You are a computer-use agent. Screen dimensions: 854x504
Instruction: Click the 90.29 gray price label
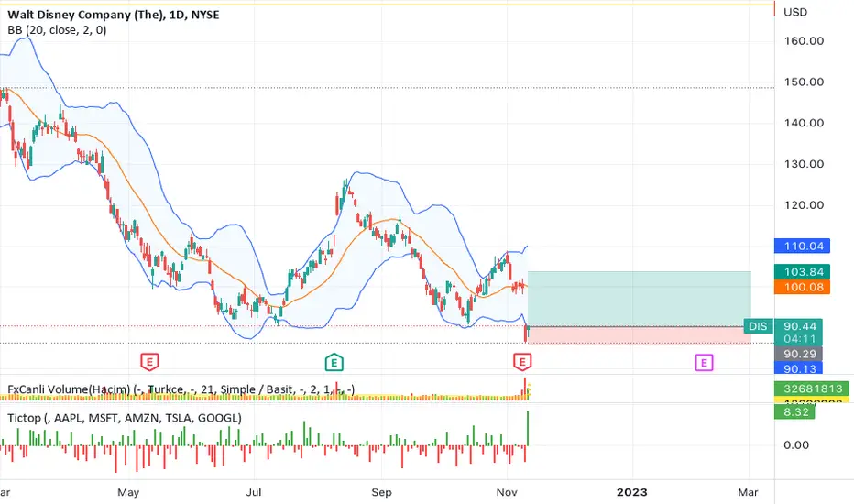coord(799,354)
